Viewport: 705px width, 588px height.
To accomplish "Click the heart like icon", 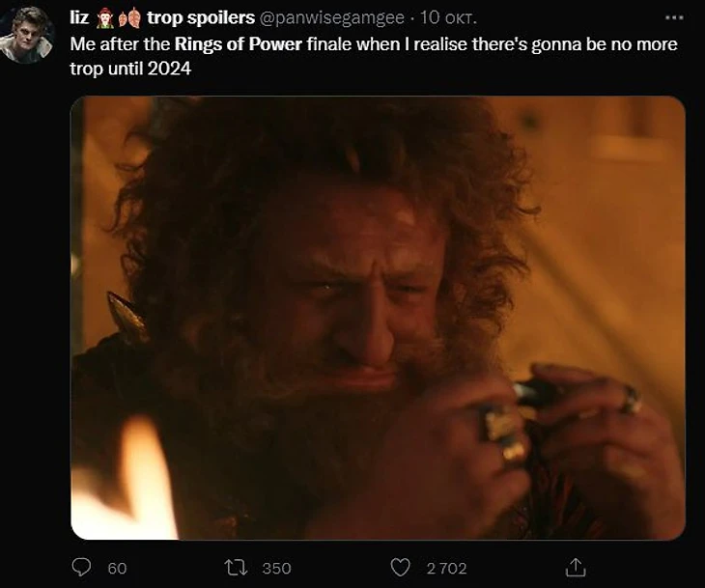I will pyautogui.click(x=400, y=568).
